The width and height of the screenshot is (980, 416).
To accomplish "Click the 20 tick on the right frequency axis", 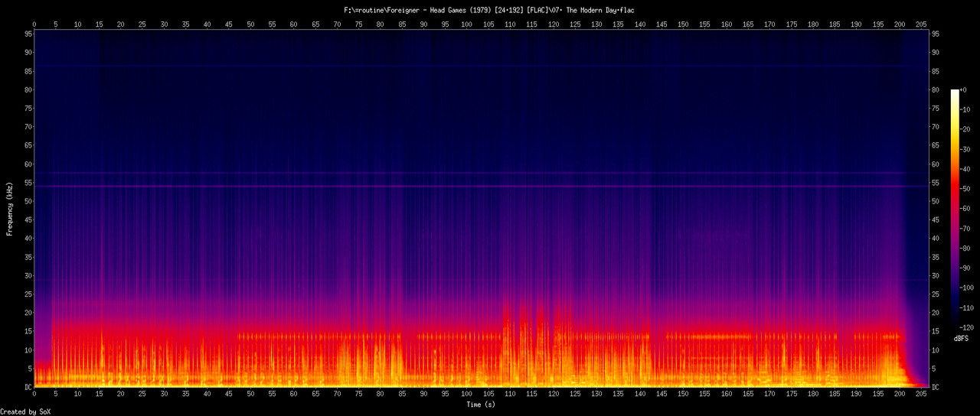I will [x=935, y=313].
